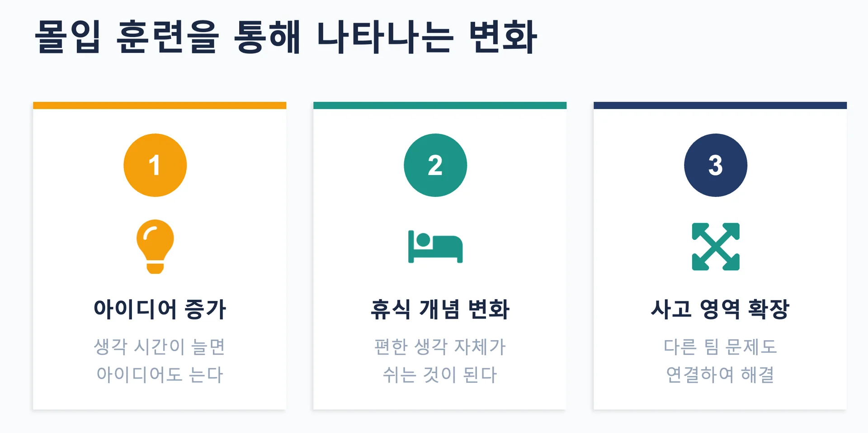Viewport: 868px width, 433px height.
Task: Click the text line '연결하여 해결'
Action: point(720,375)
